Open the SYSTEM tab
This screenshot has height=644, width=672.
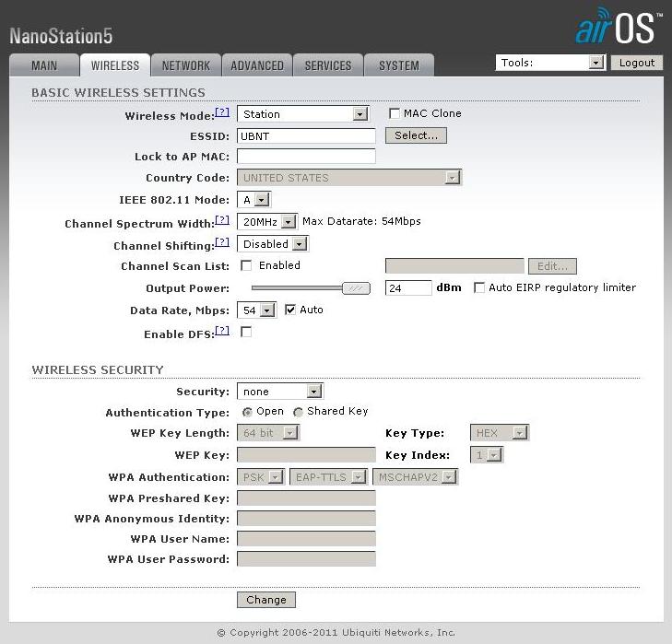[399, 65]
